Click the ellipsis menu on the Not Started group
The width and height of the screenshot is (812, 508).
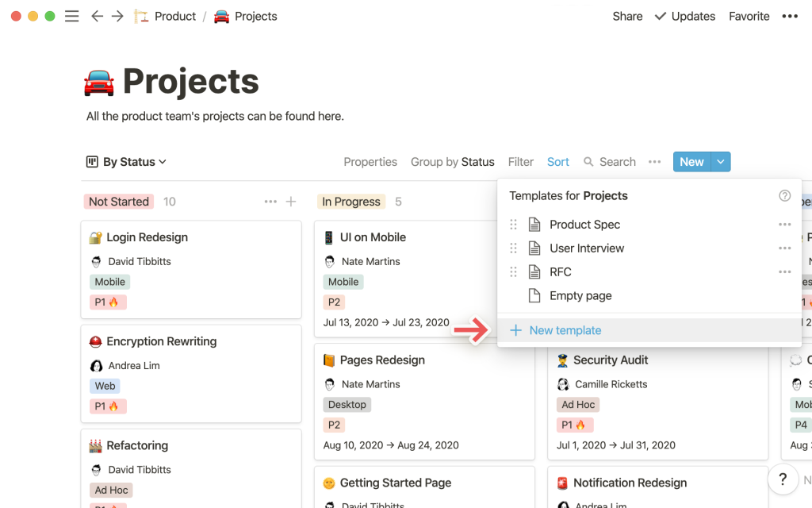270,202
